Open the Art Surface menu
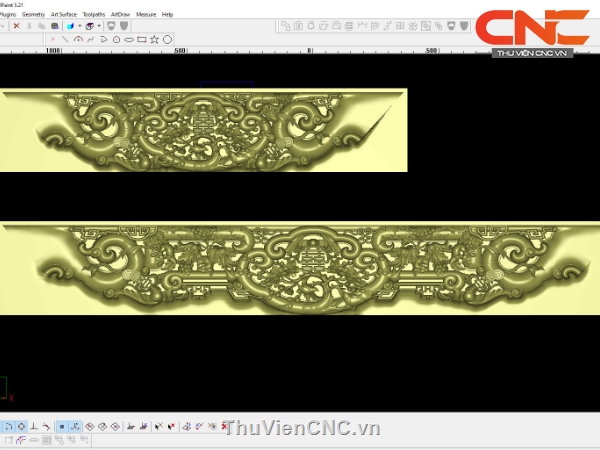 coord(64,15)
